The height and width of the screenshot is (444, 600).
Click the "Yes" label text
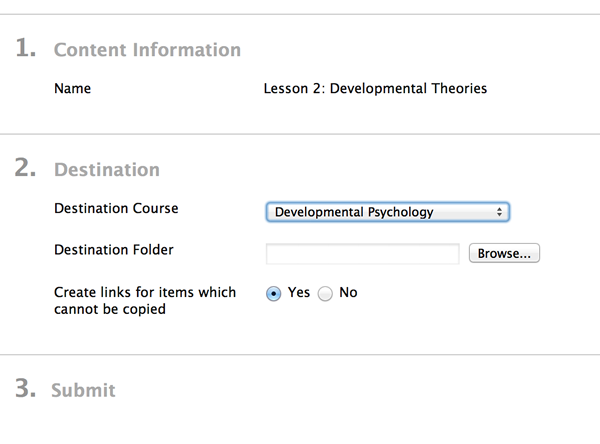pos(298,292)
